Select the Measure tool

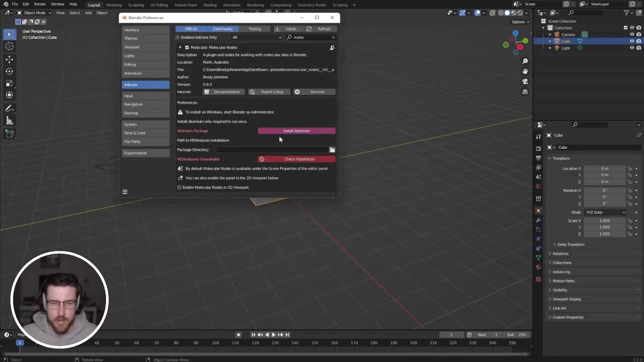(9, 121)
